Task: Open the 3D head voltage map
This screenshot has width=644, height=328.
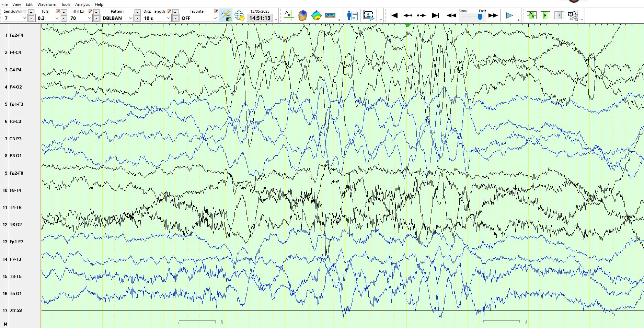Action: tap(302, 15)
